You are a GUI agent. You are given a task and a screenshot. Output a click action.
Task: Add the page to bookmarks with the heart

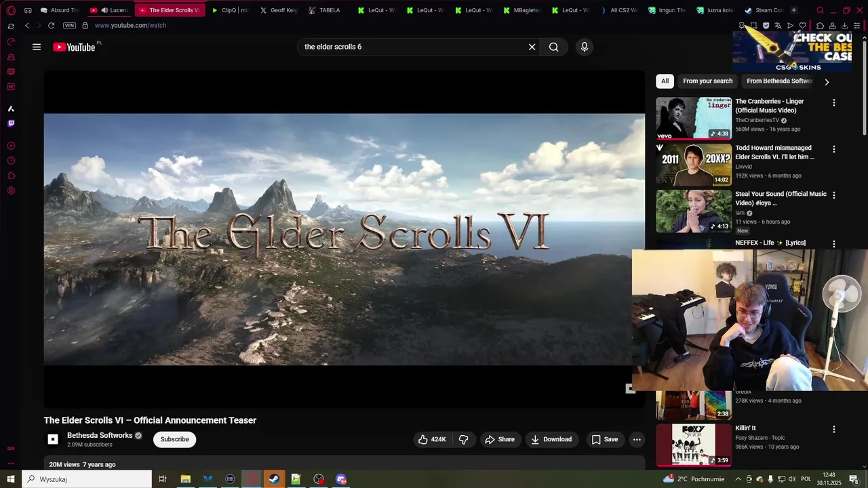(x=803, y=26)
